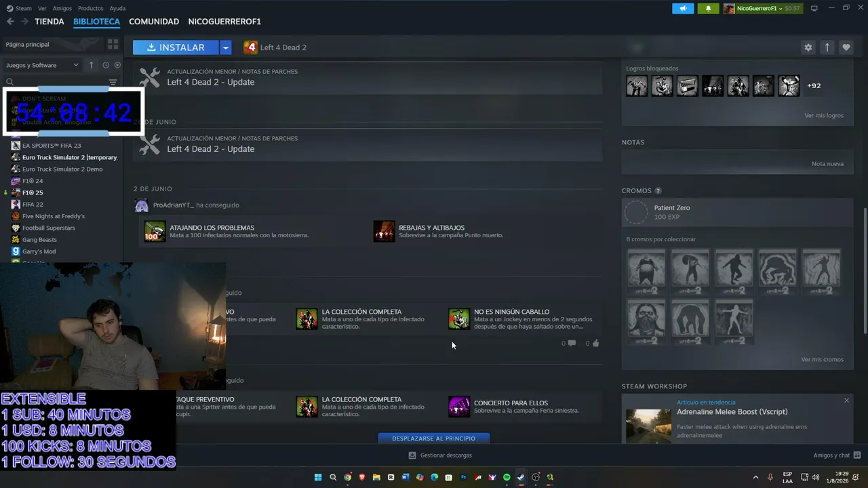868x488 pixels.
Task: Toggle the recent activity clock filter
Action: point(106,65)
